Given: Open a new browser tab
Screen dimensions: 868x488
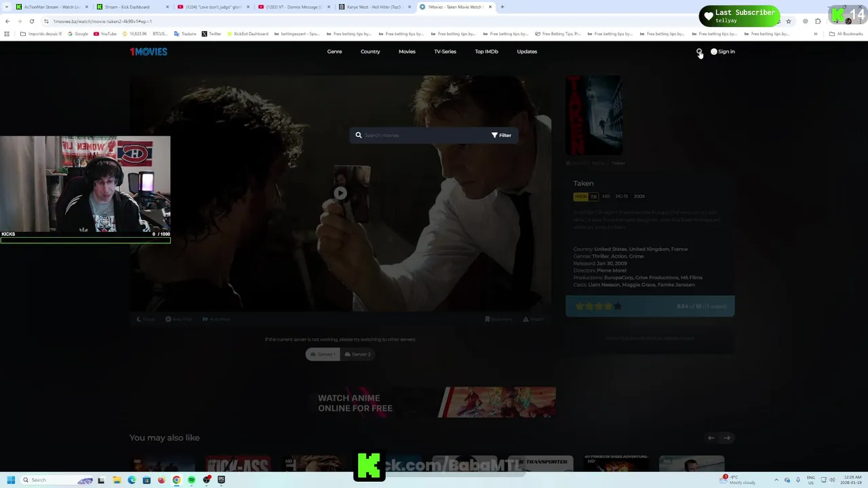Looking at the screenshot, I should point(502,7).
